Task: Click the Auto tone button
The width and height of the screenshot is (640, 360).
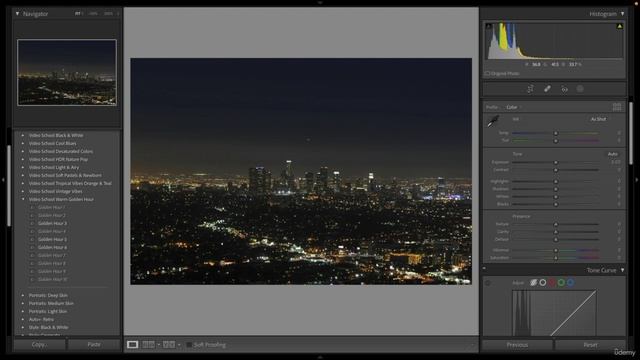Action: pyautogui.click(x=613, y=154)
